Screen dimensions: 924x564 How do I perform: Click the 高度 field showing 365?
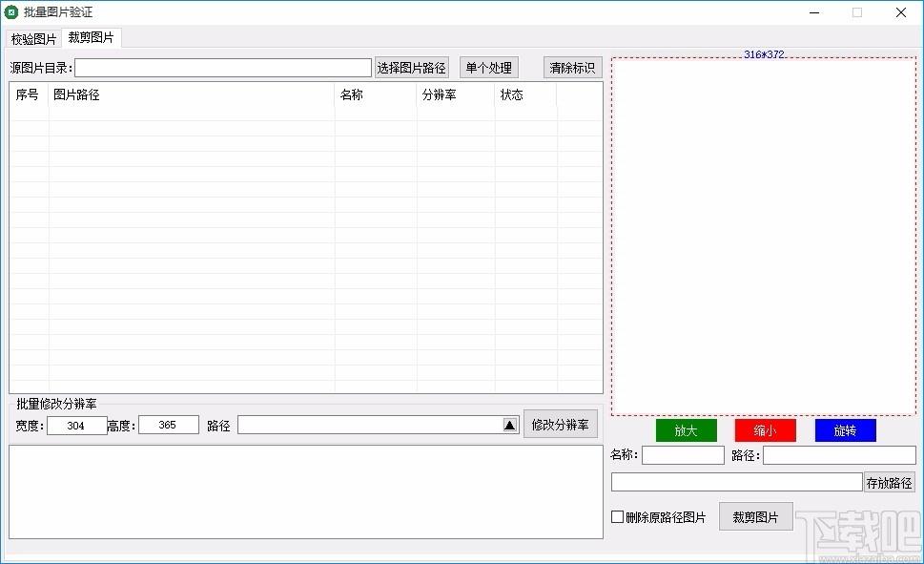pos(169,425)
